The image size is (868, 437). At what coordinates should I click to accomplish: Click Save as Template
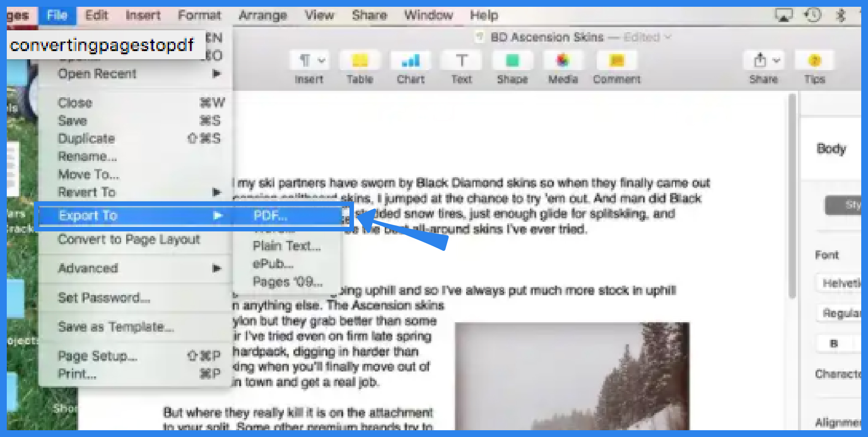(115, 327)
